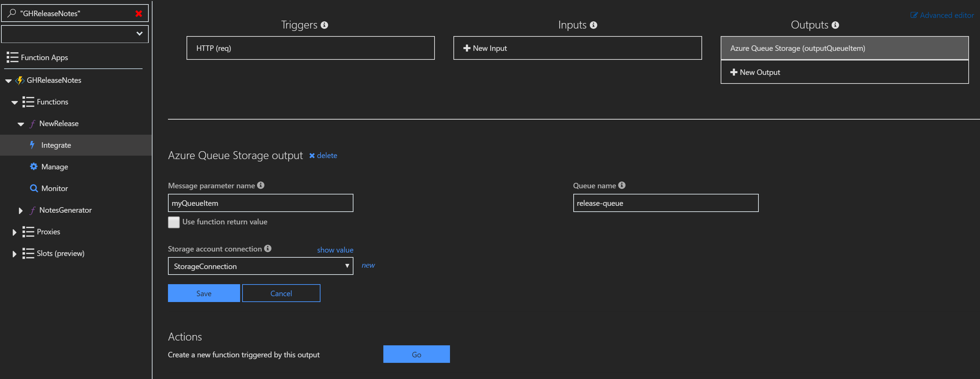Open the Advanced editor
The image size is (980, 379).
tap(945, 15)
